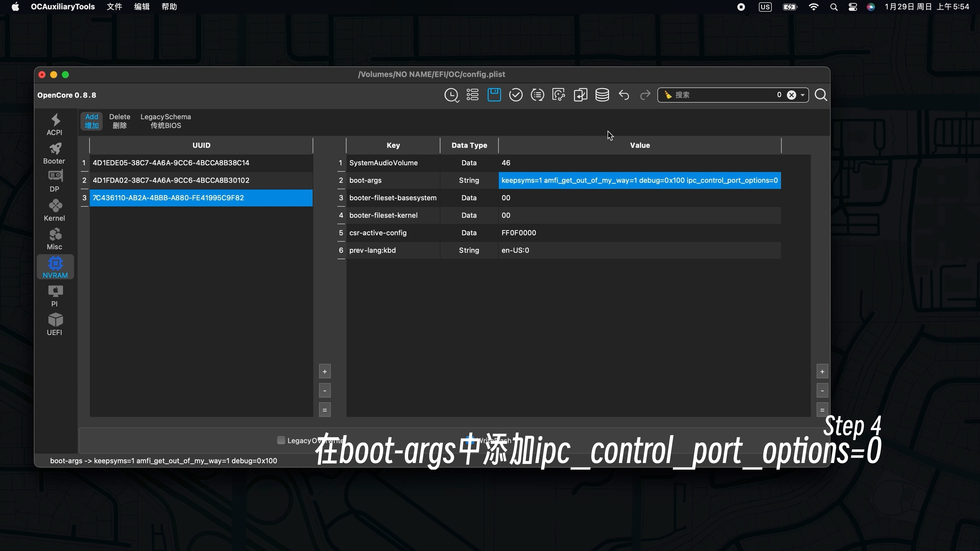Screen dimensions: 980x551
Task: Click the magnifier search button in toolbar
Action: point(820,95)
